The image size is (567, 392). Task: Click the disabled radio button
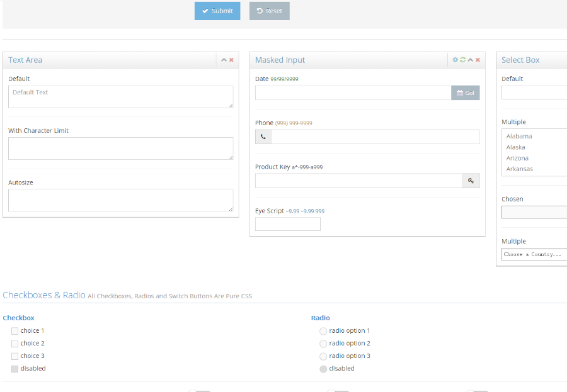(323, 369)
